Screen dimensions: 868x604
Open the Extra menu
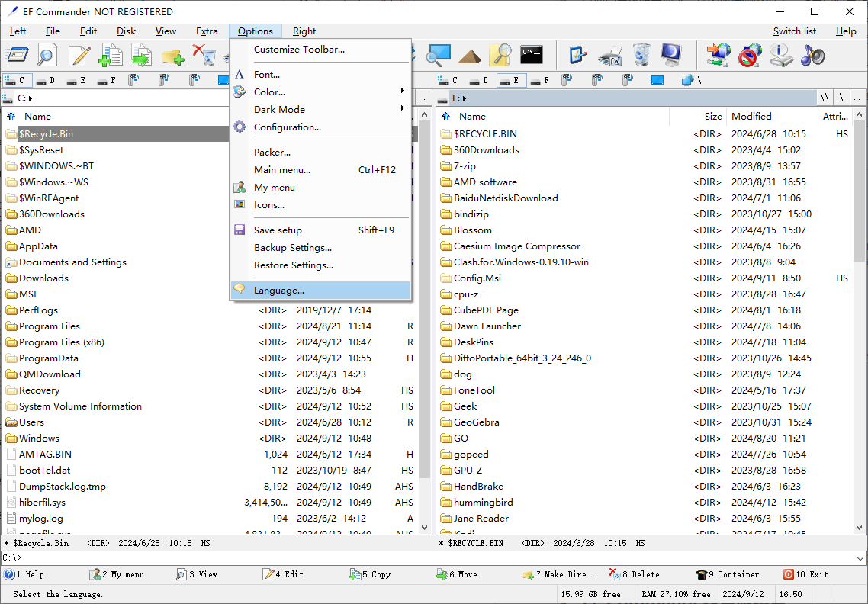(207, 31)
